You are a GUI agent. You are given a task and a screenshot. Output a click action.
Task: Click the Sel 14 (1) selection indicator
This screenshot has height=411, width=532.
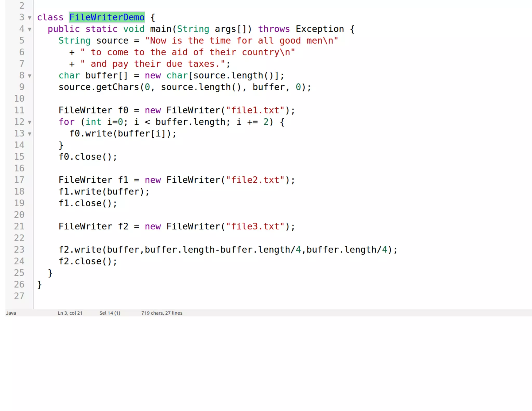click(x=110, y=313)
